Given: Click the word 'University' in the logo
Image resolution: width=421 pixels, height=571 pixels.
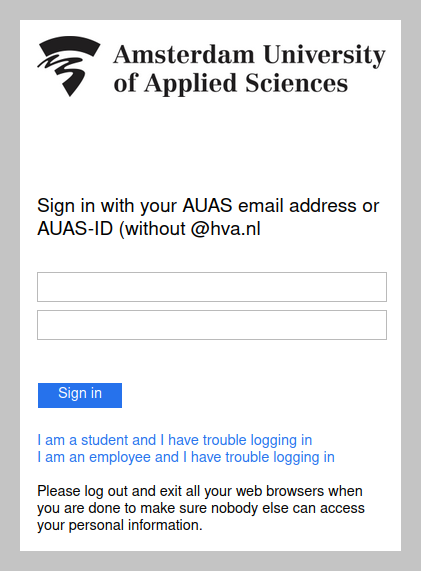Looking at the screenshot, I should click(324, 56).
